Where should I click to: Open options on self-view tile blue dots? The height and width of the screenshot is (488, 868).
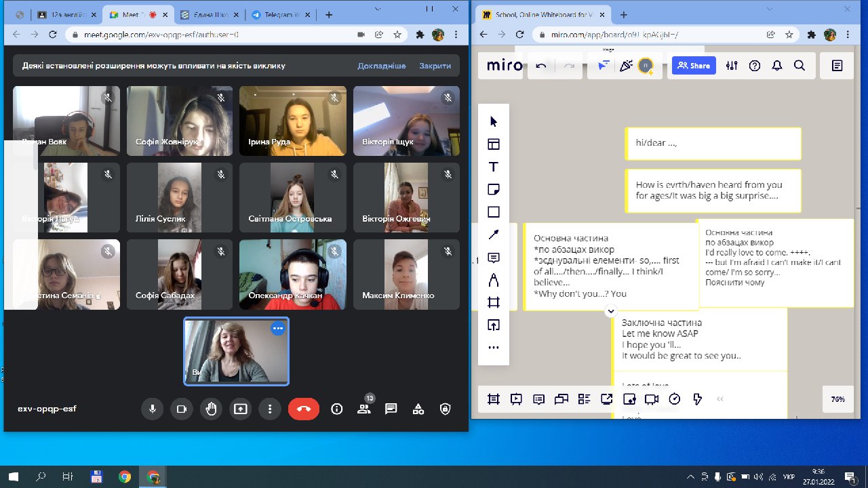[277, 328]
